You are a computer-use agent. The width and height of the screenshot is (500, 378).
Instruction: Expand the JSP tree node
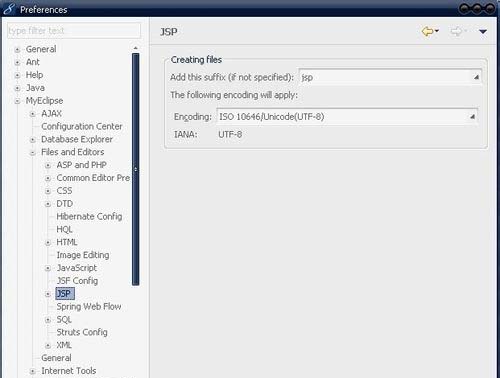(x=48, y=294)
